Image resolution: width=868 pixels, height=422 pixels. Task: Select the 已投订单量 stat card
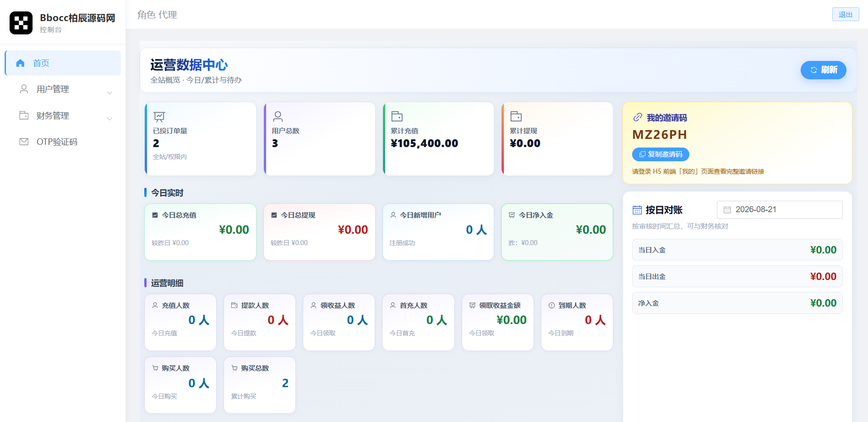(x=200, y=139)
